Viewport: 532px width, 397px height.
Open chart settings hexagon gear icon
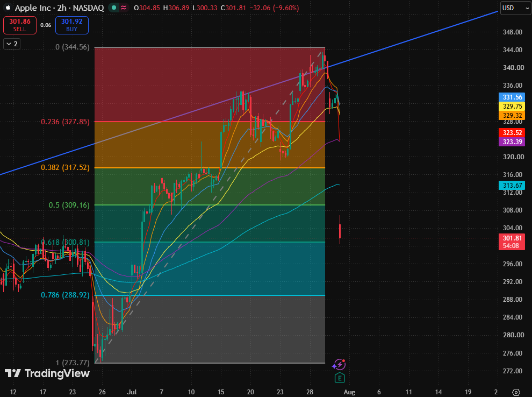pos(516,392)
